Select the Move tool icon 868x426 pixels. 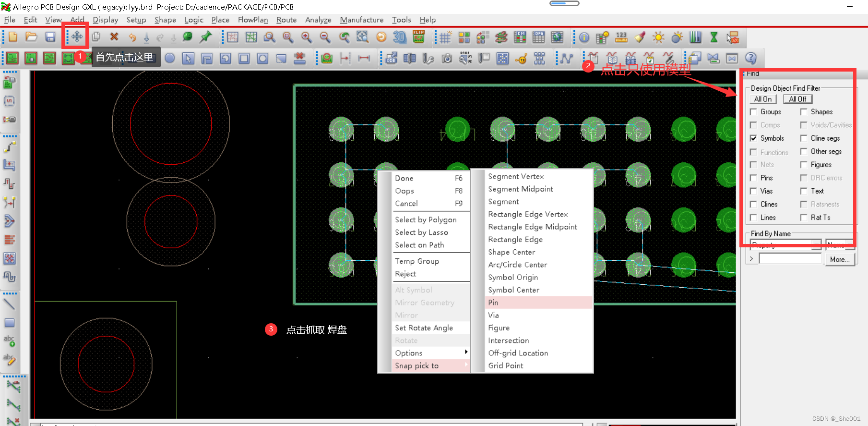point(77,37)
